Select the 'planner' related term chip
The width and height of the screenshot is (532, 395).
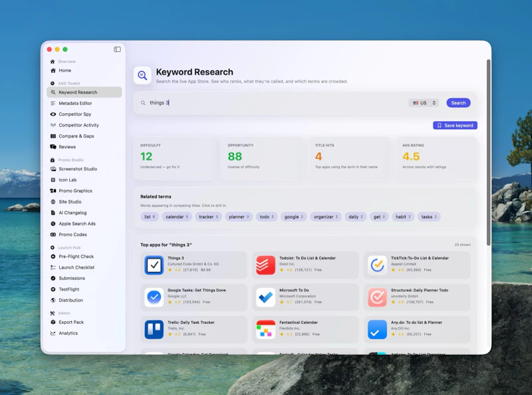pos(239,217)
